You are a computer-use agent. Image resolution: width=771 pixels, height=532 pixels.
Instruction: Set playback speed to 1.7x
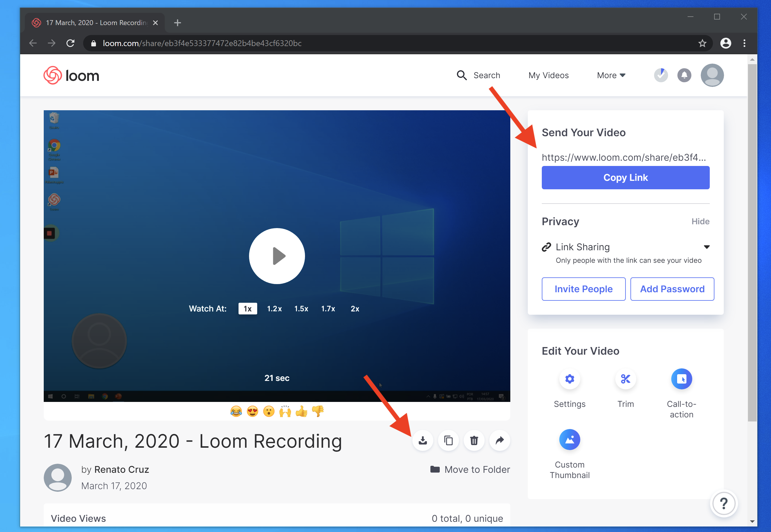coord(328,309)
